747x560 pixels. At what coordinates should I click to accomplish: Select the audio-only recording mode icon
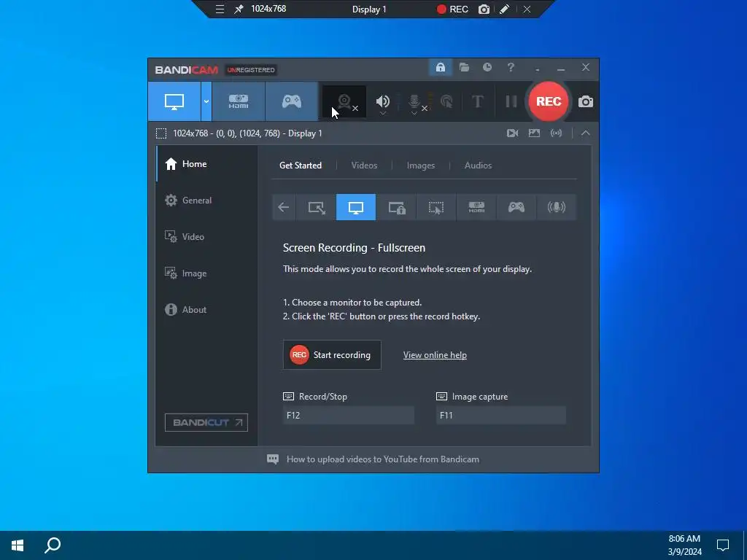557,207
